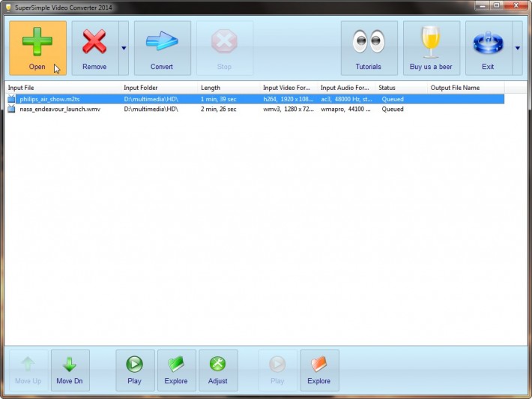Click the Move Up arrow button
532x399 pixels.
(28, 370)
